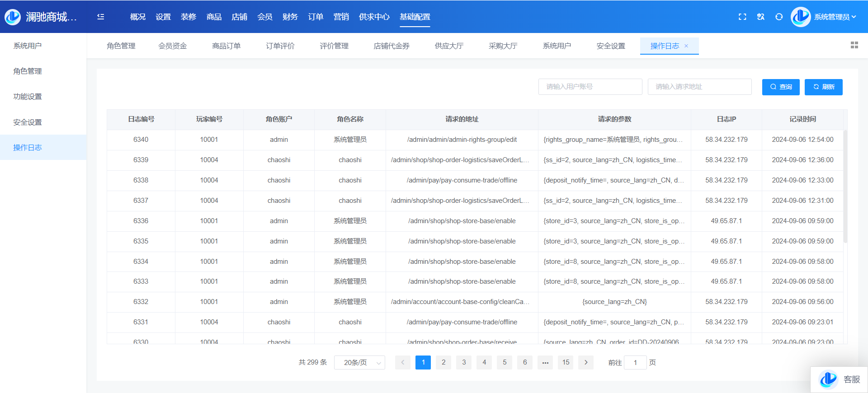868x393 pixels.
Task: Expand the pagination ellipsis for more pages
Action: [x=545, y=362]
